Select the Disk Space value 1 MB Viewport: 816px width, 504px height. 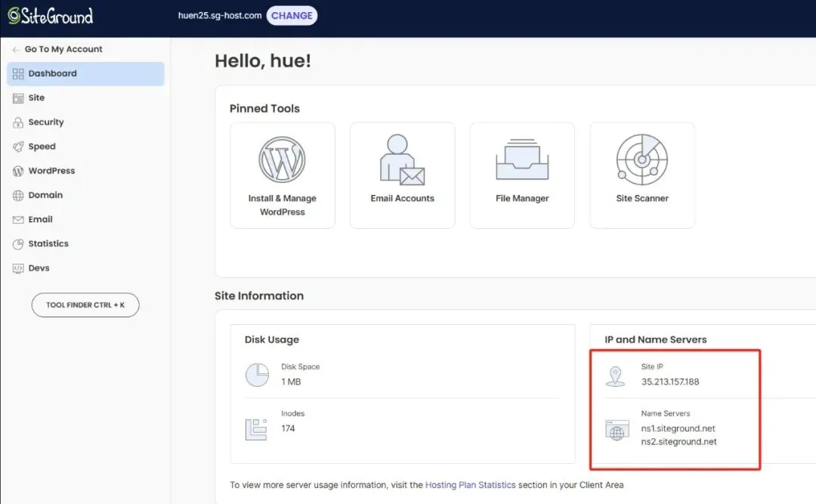tap(291, 382)
